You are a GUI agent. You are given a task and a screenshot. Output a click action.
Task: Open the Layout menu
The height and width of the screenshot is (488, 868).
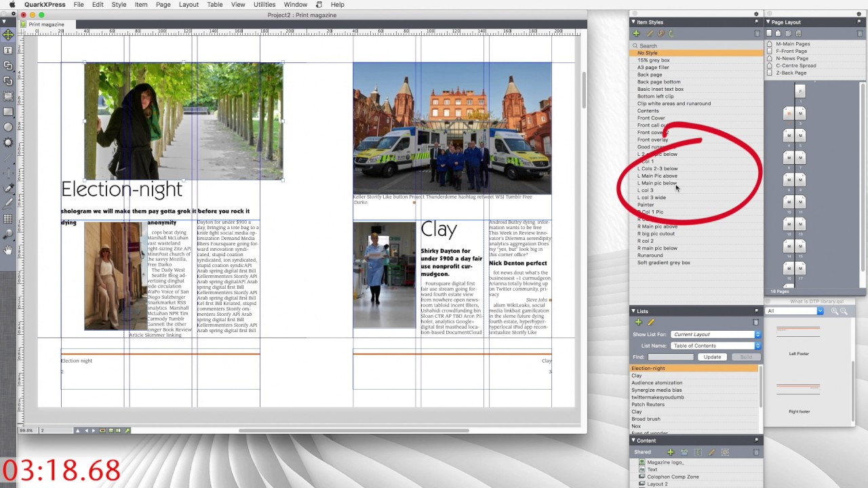pyautogui.click(x=189, y=5)
